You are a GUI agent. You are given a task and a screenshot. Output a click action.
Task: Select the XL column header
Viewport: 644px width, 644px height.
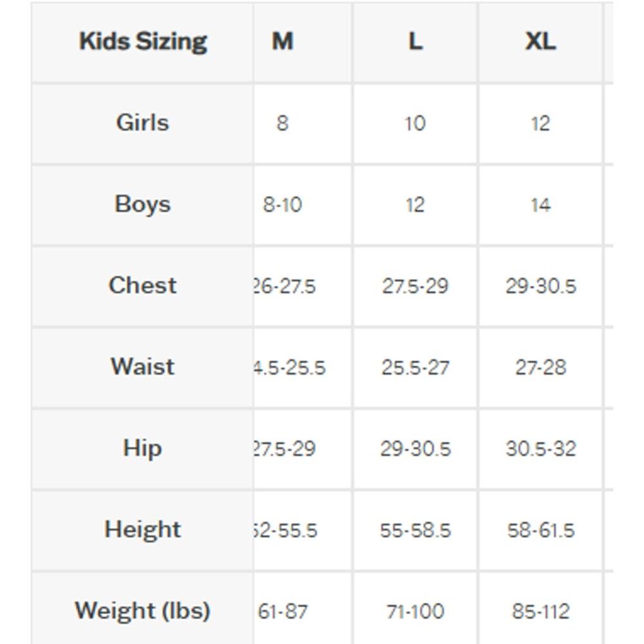click(x=540, y=42)
